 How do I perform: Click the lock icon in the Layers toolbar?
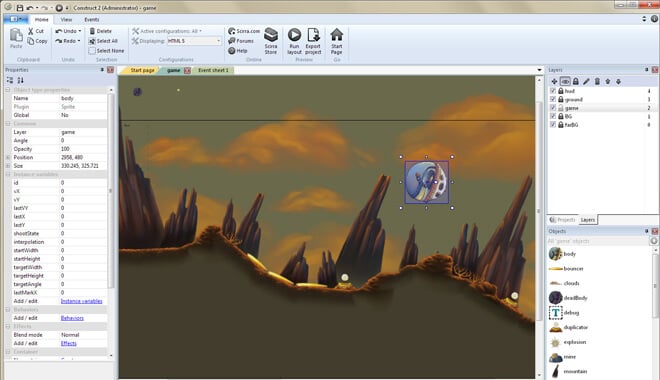pyautogui.click(x=576, y=82)
